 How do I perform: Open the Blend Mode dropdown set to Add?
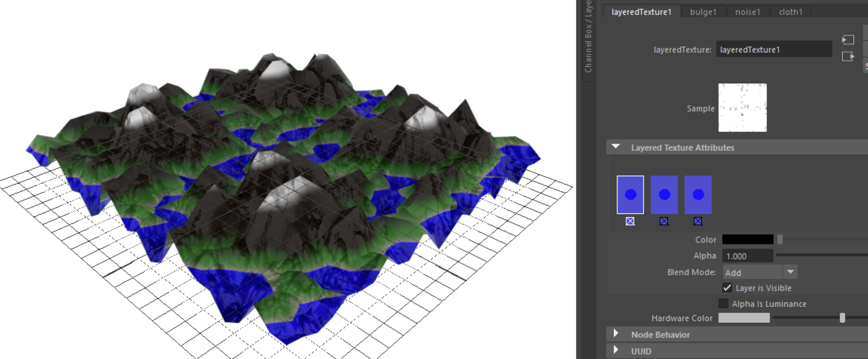coord(760,272)
